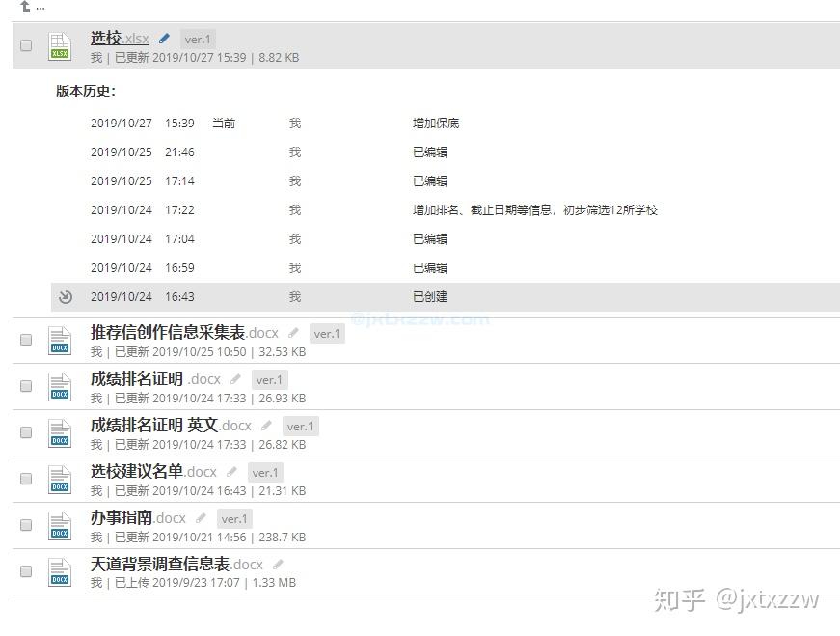840x636 pixels.
Task: Click the 成绩排名证明 英文.docx file icon
Action: click(60, 432)
